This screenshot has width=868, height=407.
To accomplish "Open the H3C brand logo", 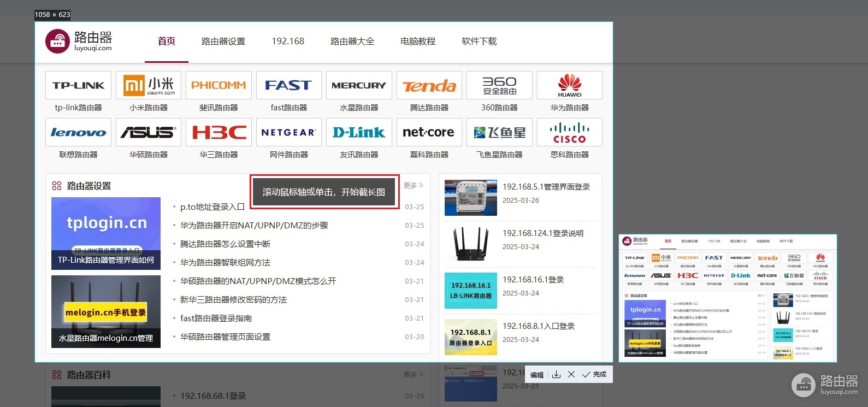I will pyautogui.click(x=219, y=132).
